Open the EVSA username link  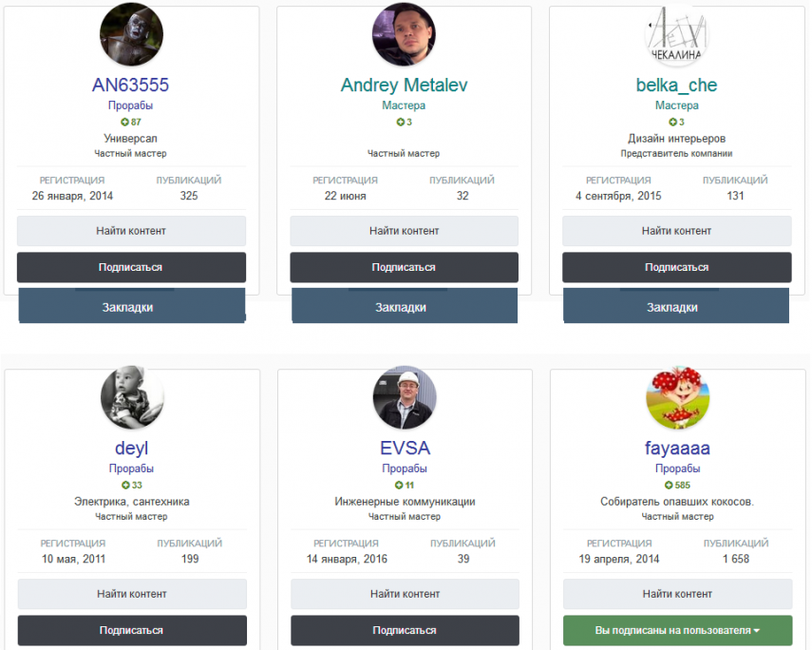click(x=405, y=449)
